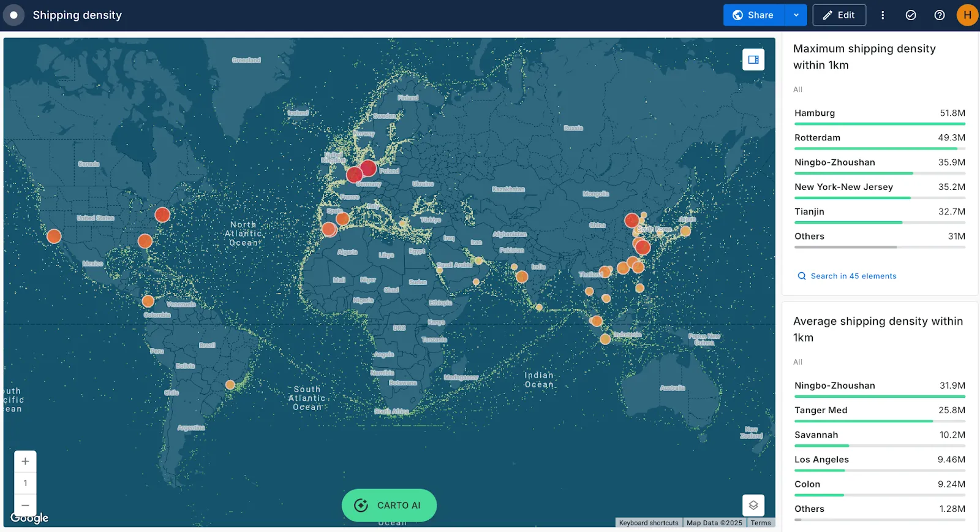Open the help question mark icon
Screen dimensions: 980x532
point(939,15)
